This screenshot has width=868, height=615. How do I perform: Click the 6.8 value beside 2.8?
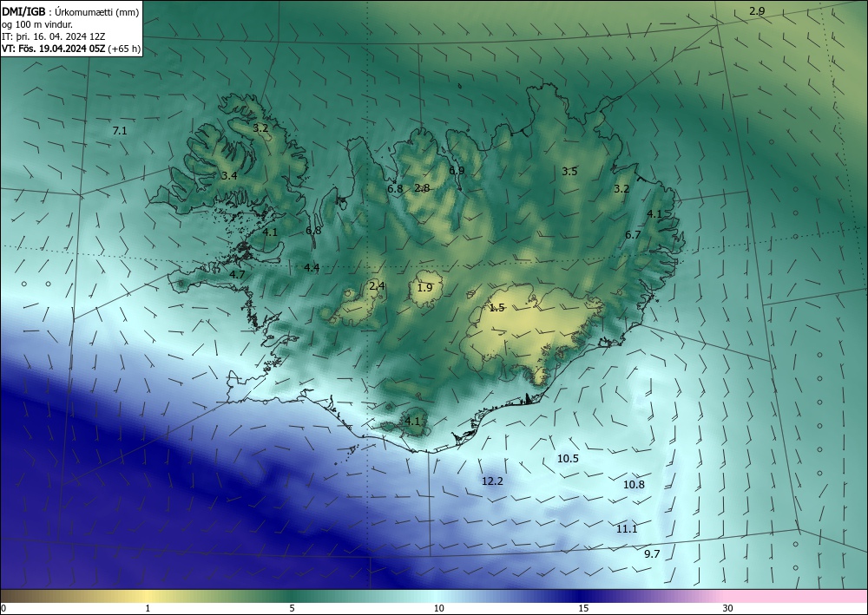[x=395, y=188]
